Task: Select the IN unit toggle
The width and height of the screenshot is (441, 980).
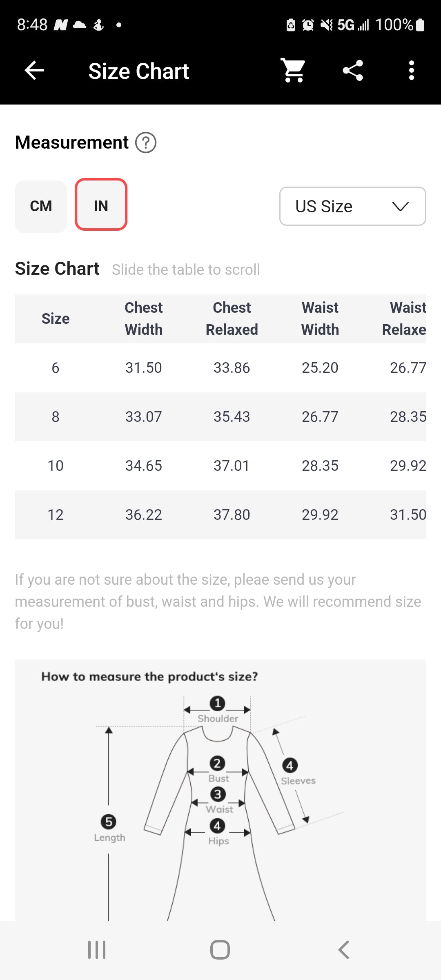Action: 101,205
